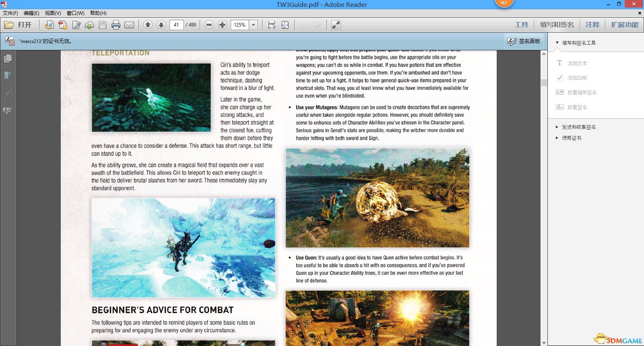Click the icy snow combat screenshot image
644x346 pixels.
(x=184, y=247)
